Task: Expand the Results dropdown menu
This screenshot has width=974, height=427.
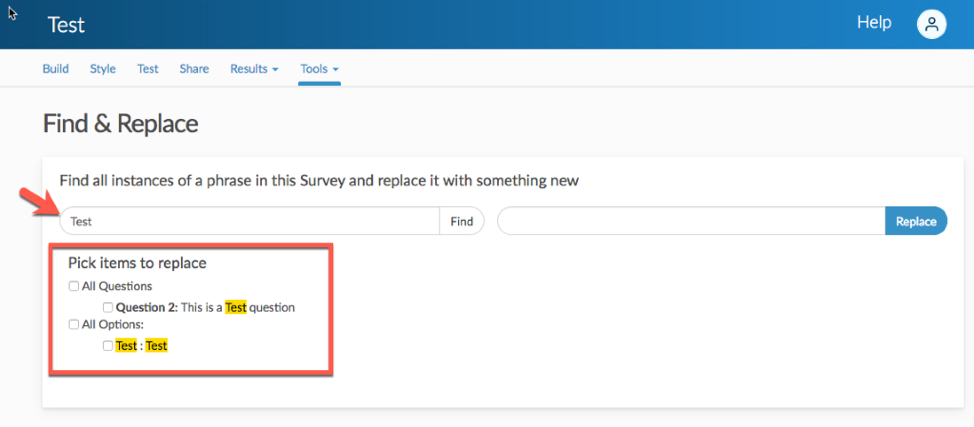Action: [254, 69]
